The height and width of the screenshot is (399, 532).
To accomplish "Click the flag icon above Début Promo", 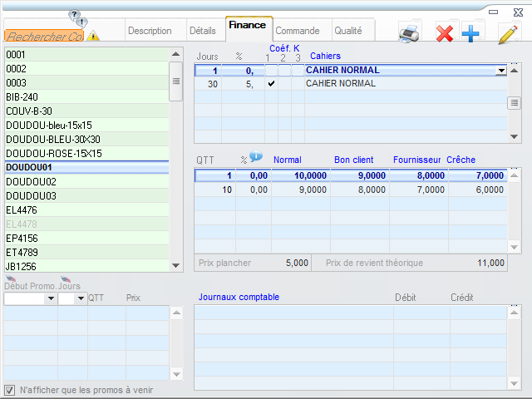I will [10, 279].
